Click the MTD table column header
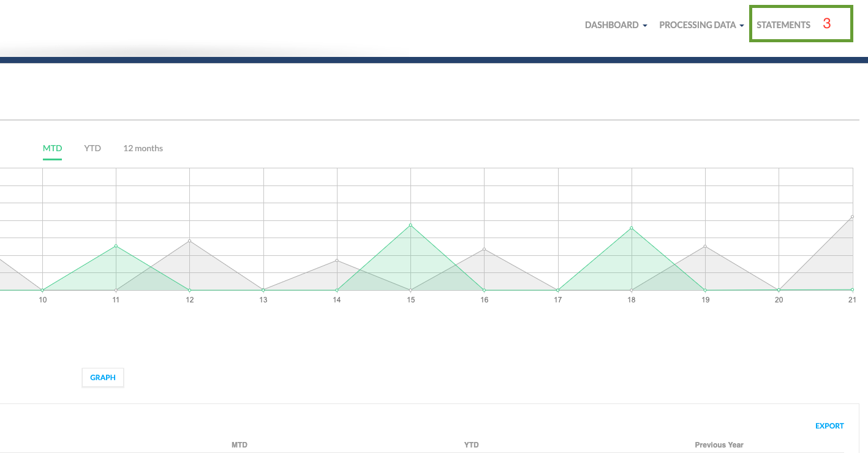868x453 pixels. click(x=240, y=444)
